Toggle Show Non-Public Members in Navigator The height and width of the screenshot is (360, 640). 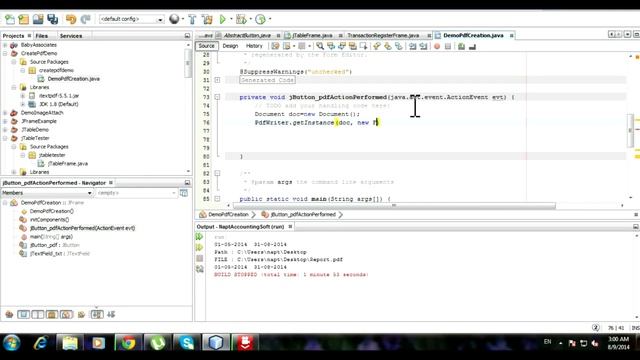coord(52,314)
